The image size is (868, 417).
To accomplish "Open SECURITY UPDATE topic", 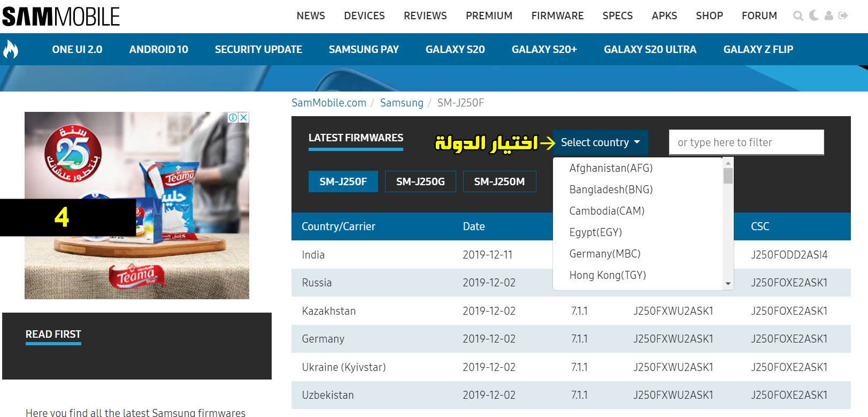I will click(x=258, y=49).
